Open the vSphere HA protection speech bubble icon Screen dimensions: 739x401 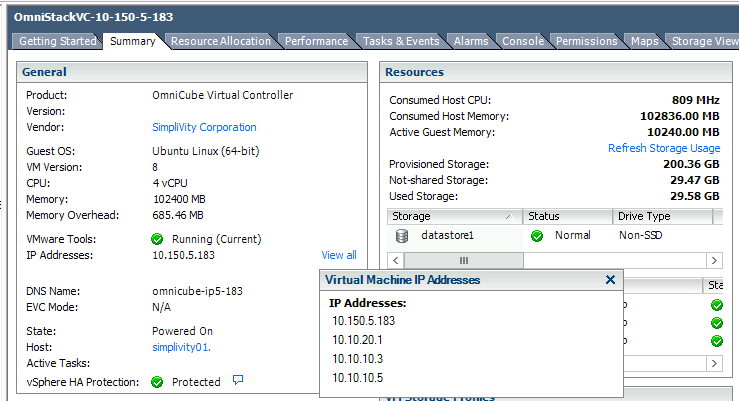[x=238, y=380]
